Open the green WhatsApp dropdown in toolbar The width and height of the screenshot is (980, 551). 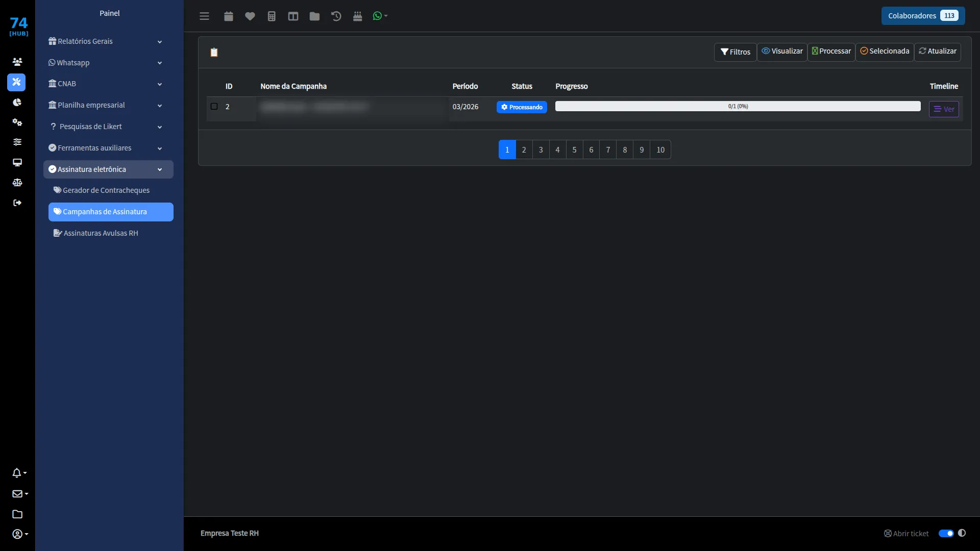tap(380, 16)
